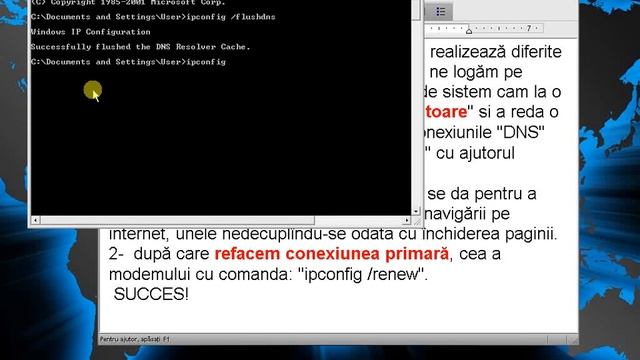This screenshot has width=640, height=360.
Task: Click the 'Windows IP Configuration' output line
Action: (90, 32)
